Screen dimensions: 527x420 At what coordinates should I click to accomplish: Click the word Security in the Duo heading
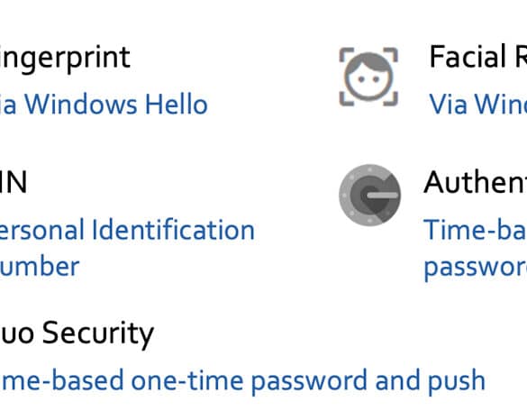pyautogui.click(x=98, y=333)
